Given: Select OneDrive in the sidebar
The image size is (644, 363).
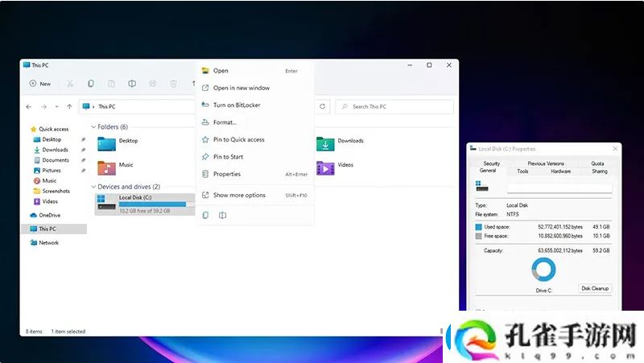Looking at the screenshot, I should (45, 215).
